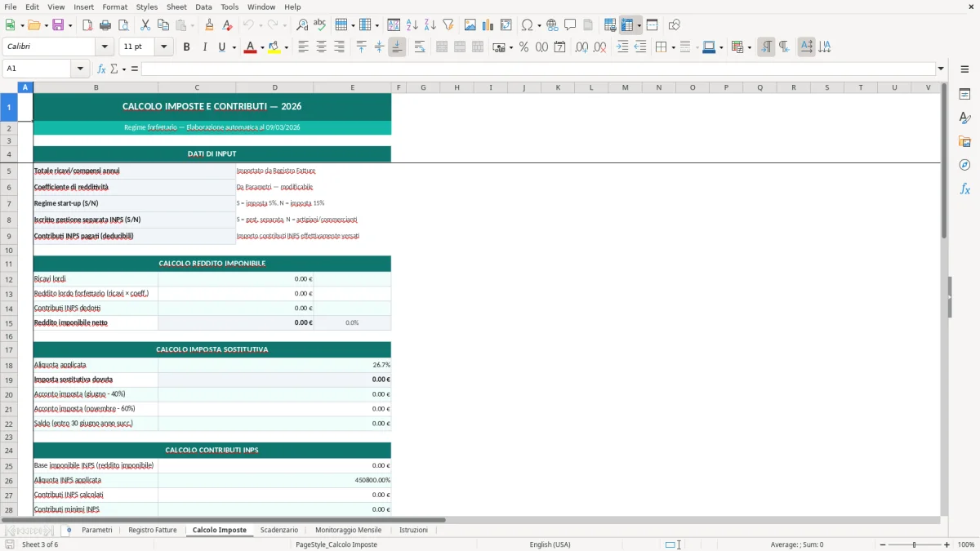
Task: Switch to the Scadenzario sheet tab
Action: click(x=279, y=530)
